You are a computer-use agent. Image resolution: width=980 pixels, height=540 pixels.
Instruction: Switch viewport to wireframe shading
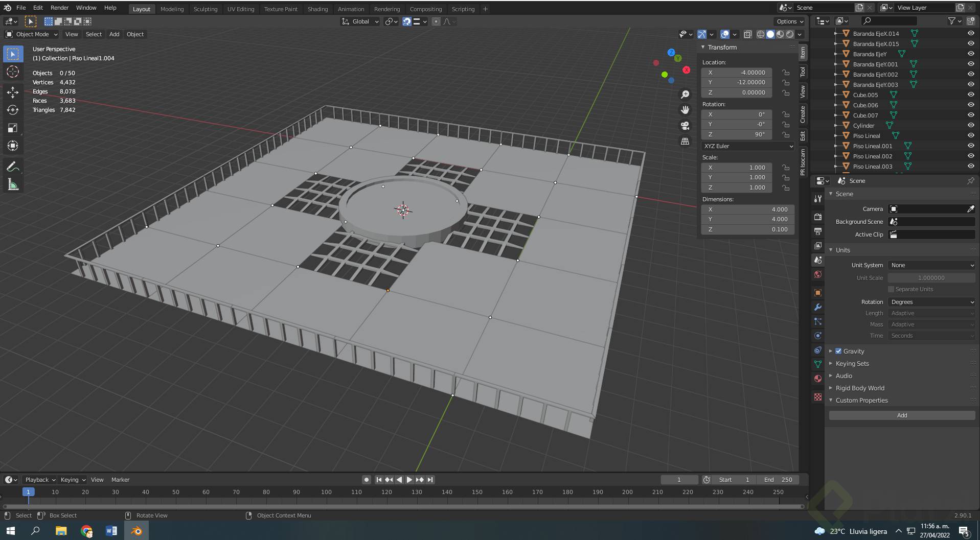(x=760, y=34)
